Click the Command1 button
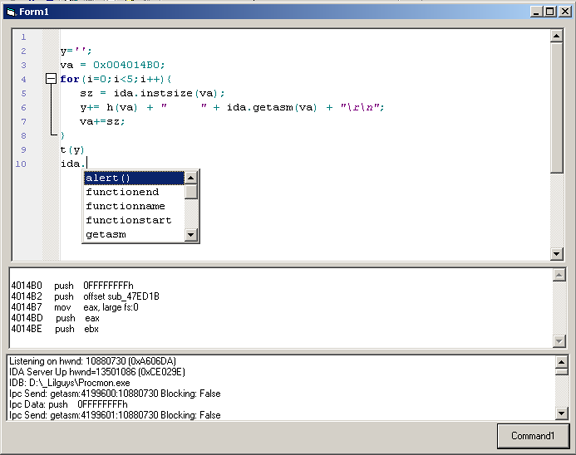 tap(533, 436)
